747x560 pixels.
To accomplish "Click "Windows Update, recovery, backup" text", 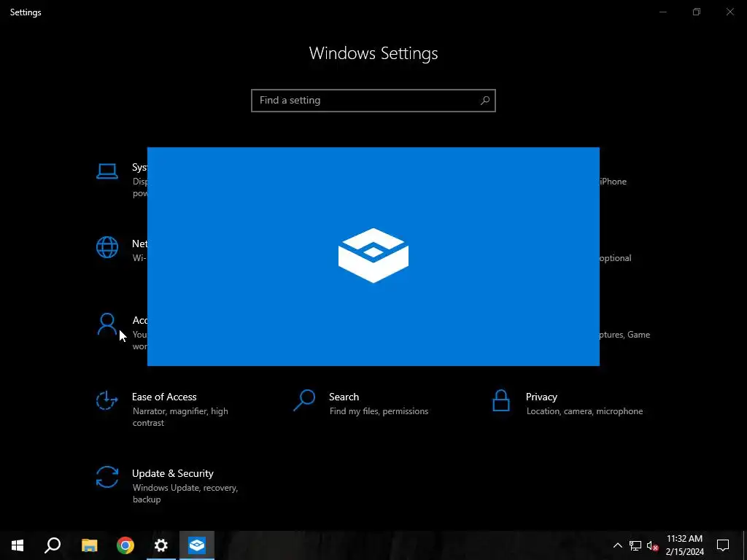I will pyautogui.click(x=185, y=494).
